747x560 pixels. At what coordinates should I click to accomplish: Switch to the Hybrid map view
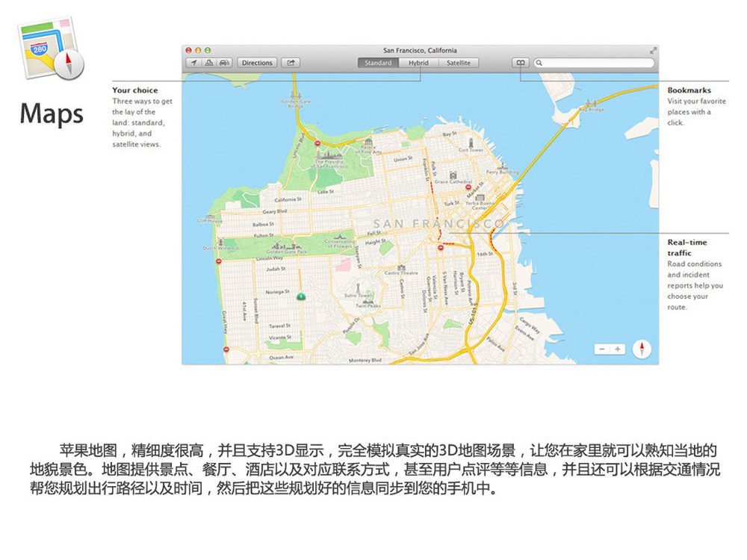pyautogui.click(x=418, y=63)
